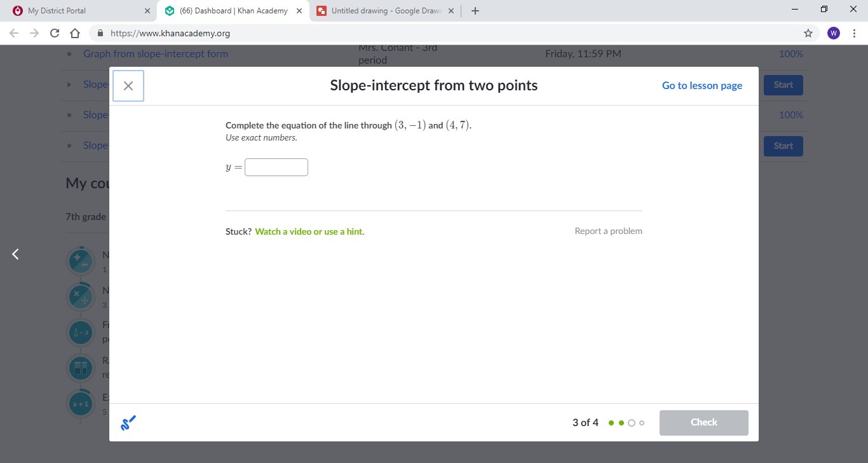868x463 pixels.
Task: Open the multiply-divide course unit icon
Action: click(81, 296)
